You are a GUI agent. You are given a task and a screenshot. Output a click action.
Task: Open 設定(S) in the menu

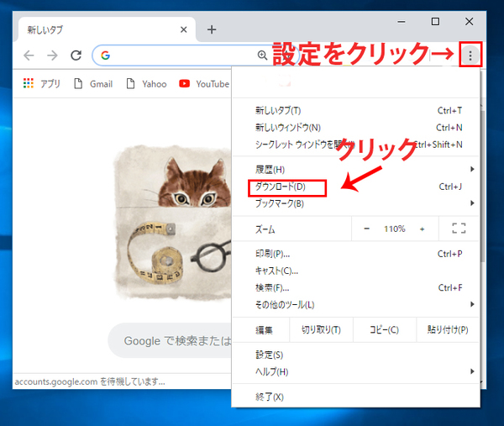pos(270,355)
